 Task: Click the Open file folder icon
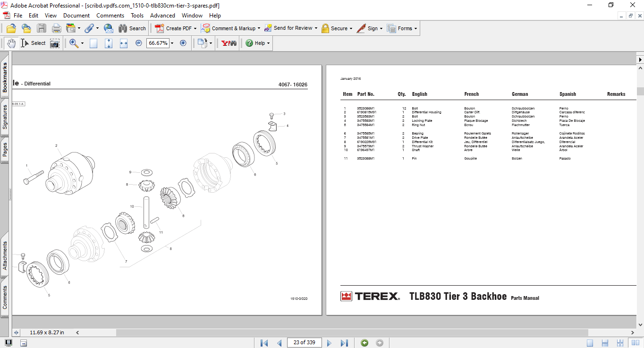tap(11, 28)
